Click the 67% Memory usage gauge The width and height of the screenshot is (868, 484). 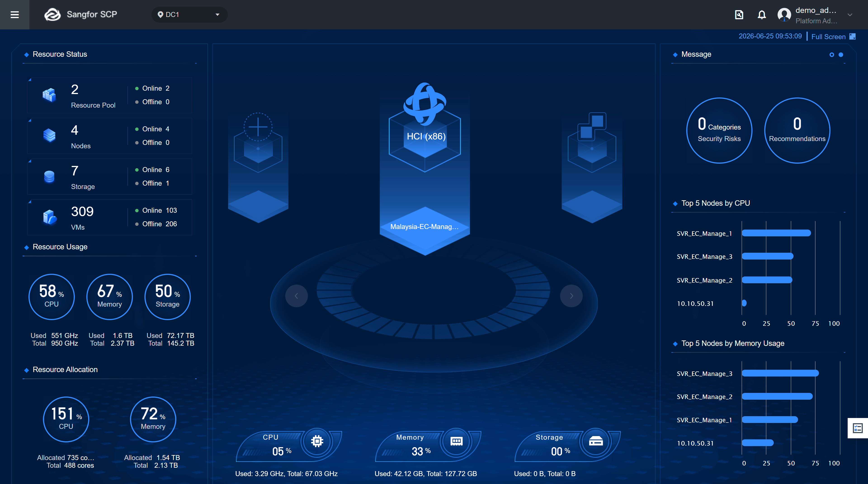coord(109,297)
